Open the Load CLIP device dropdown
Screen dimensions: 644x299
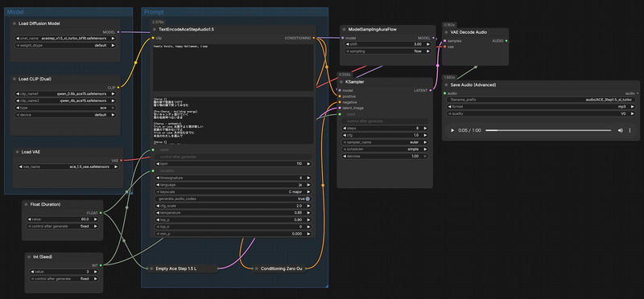[x=65, y=115]
